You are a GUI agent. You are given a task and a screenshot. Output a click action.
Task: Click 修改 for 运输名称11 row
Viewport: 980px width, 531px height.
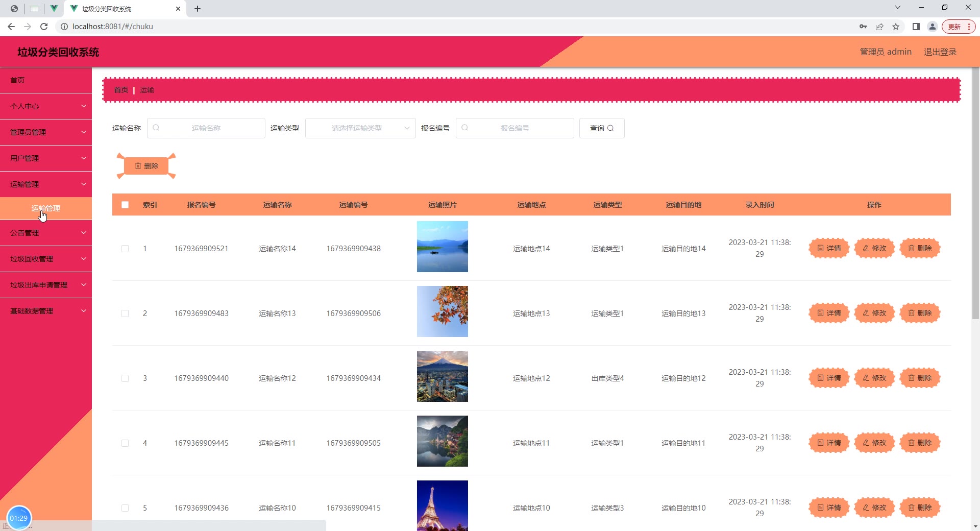click(x=874, y=443)
